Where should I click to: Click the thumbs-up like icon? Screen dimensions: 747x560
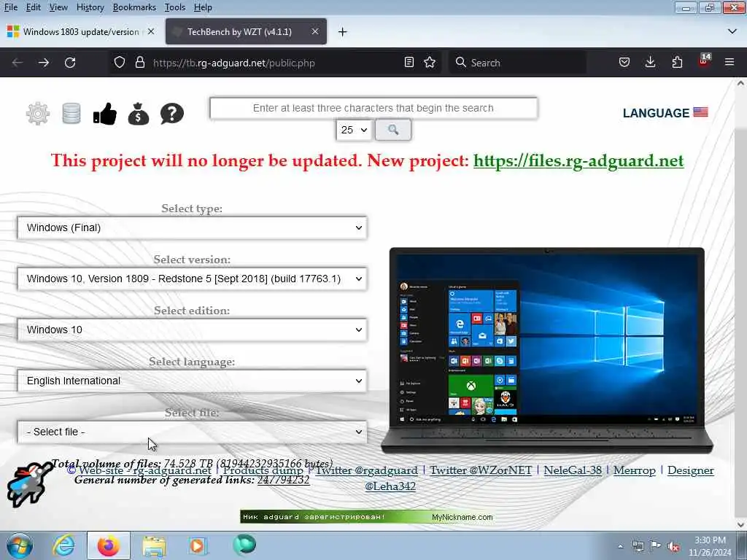point(105,114)
